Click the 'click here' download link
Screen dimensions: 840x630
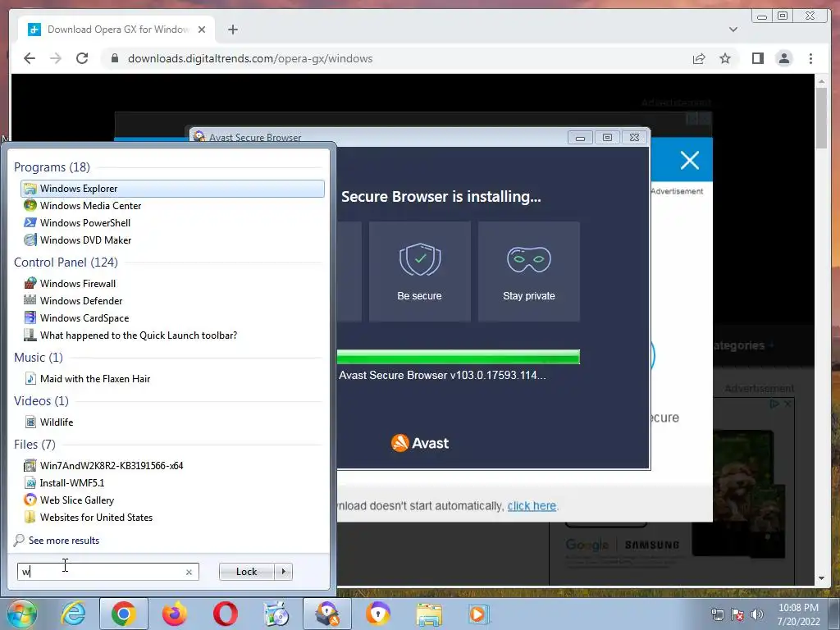(x=532, y=505)
